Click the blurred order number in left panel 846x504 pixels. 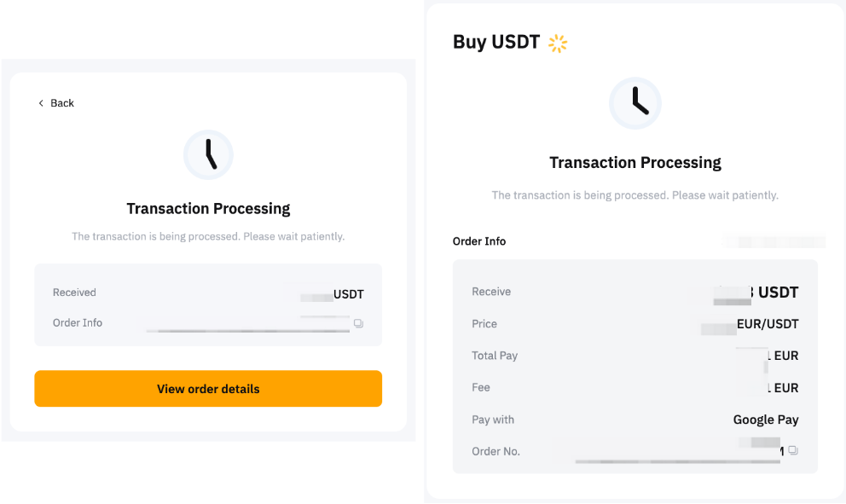[247, 328]
